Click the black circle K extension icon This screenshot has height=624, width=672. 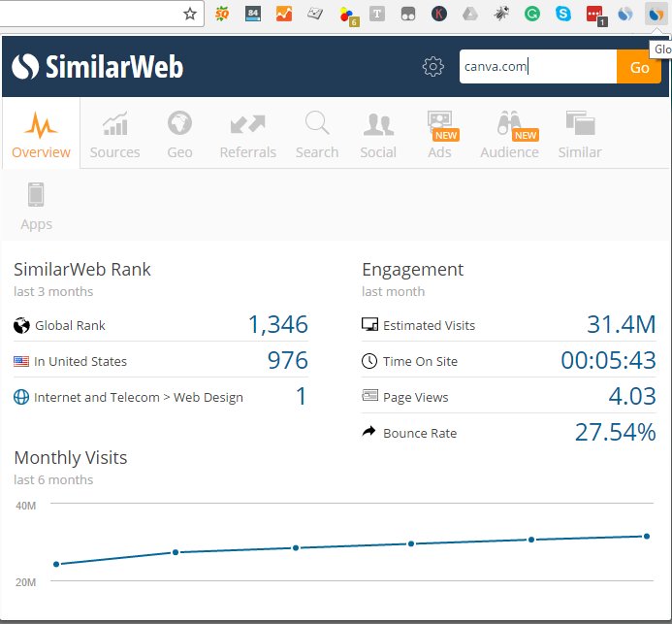click(x=439, y=15)
